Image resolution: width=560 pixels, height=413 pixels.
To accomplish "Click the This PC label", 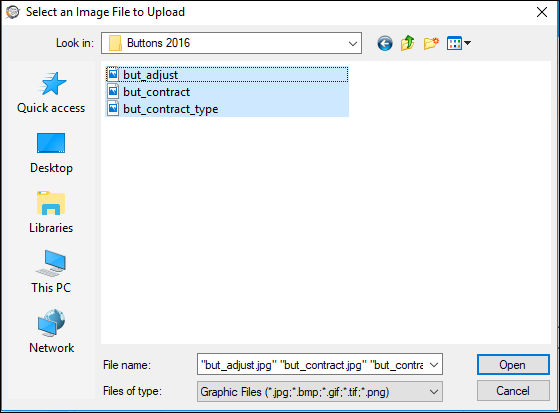I will 51,288.
